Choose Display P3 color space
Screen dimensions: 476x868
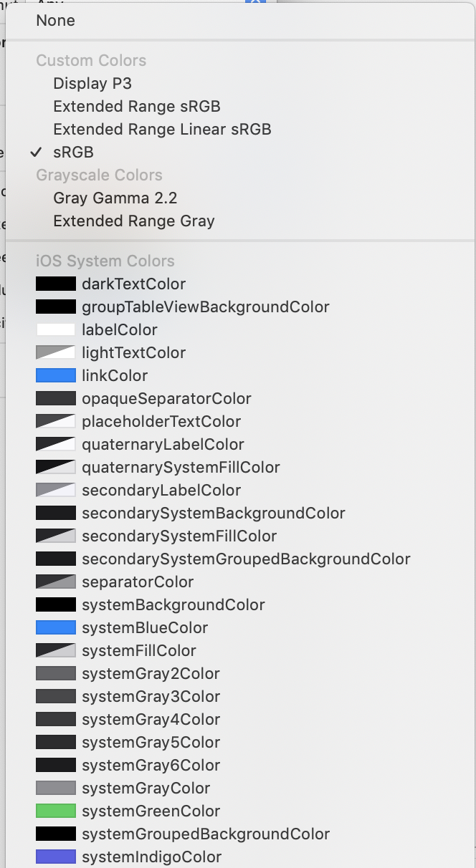coord(92,84)
